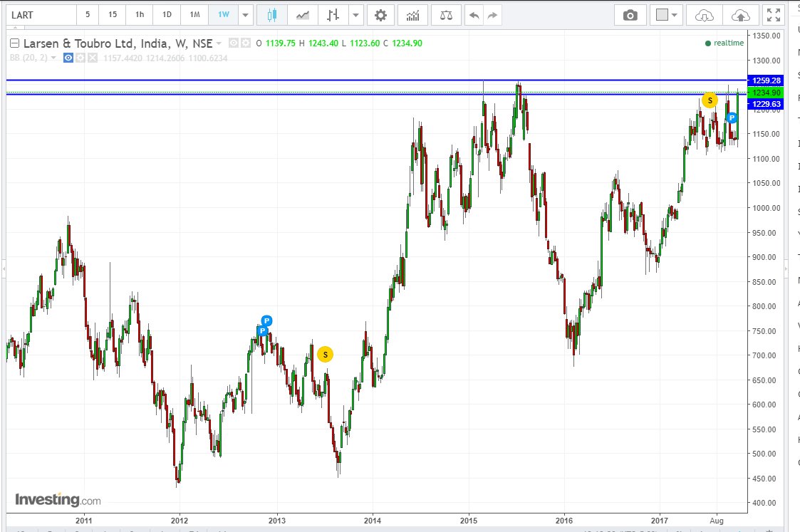Click the realtime status indicator

[724, 43]
